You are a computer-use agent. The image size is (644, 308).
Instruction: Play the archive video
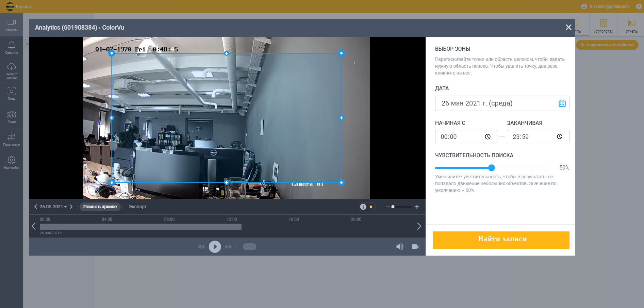(x=215, y=247)
